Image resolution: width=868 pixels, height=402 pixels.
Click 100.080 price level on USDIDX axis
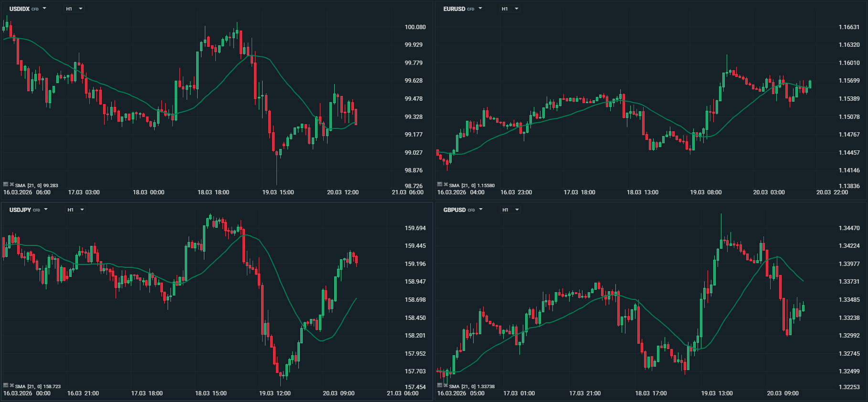415,27
